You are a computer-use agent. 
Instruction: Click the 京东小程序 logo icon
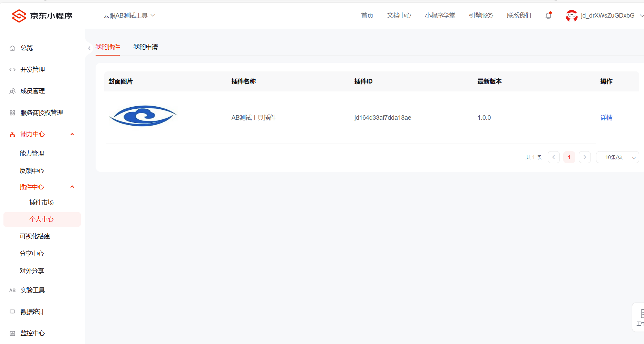coord(19,16)
